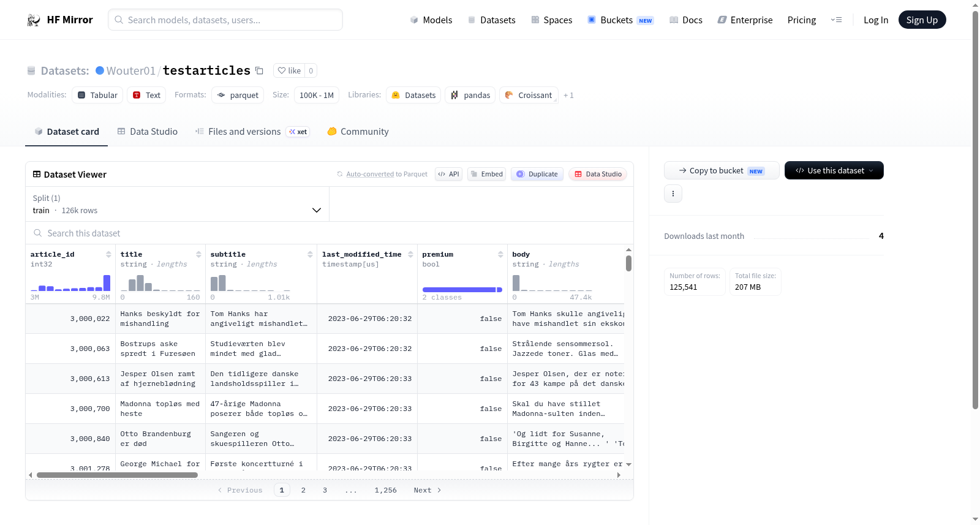
Task: Go to page 3 of results
Action: pyautogui.click(x=325, y=490)
